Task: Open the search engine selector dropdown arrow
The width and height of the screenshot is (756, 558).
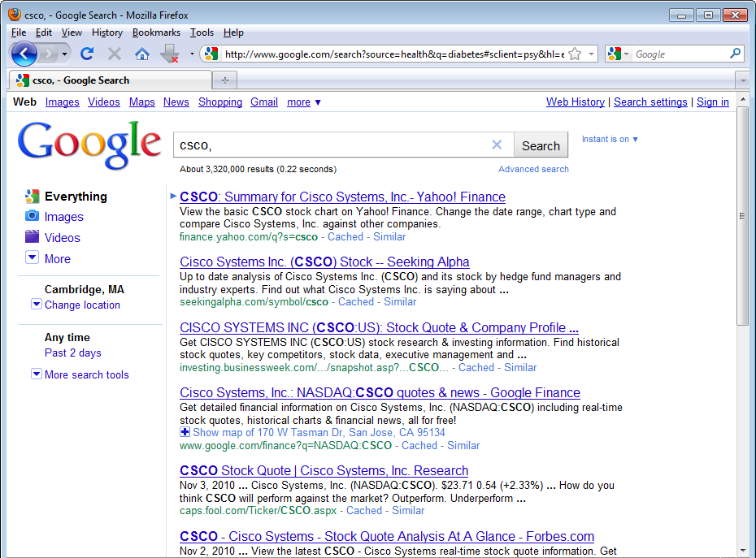Action: click(626, 54)
